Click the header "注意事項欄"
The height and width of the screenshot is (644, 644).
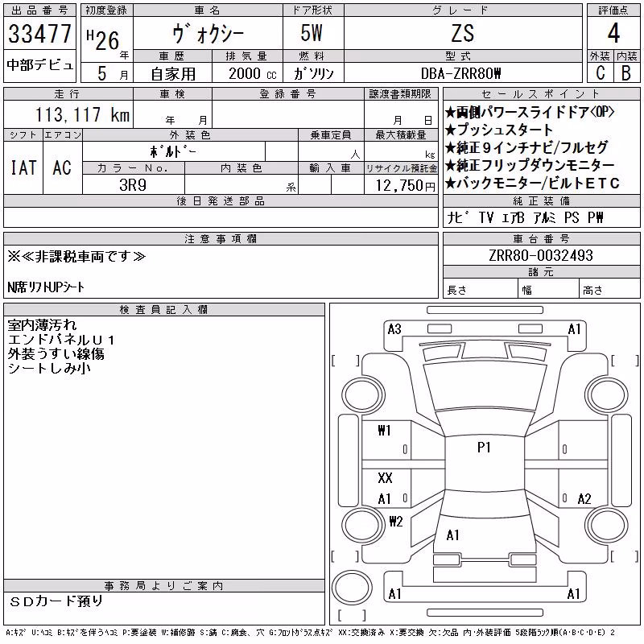coord(221,238)
